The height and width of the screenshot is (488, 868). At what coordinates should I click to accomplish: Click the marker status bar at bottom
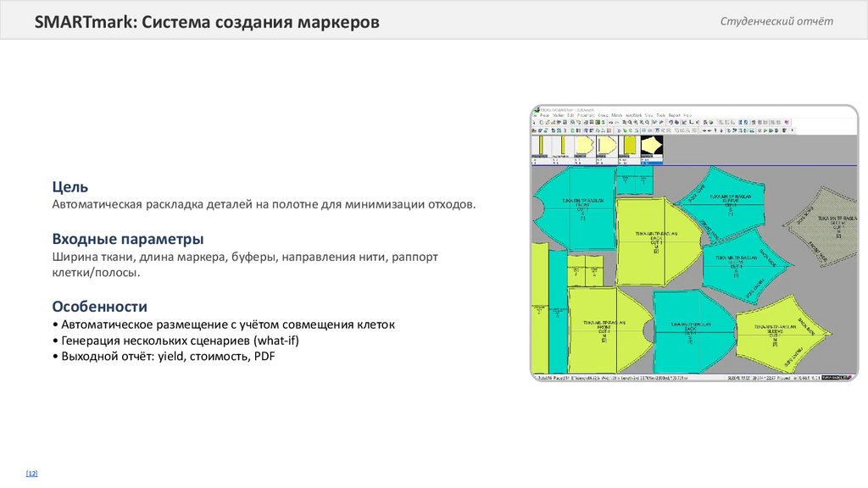[694, 377]
